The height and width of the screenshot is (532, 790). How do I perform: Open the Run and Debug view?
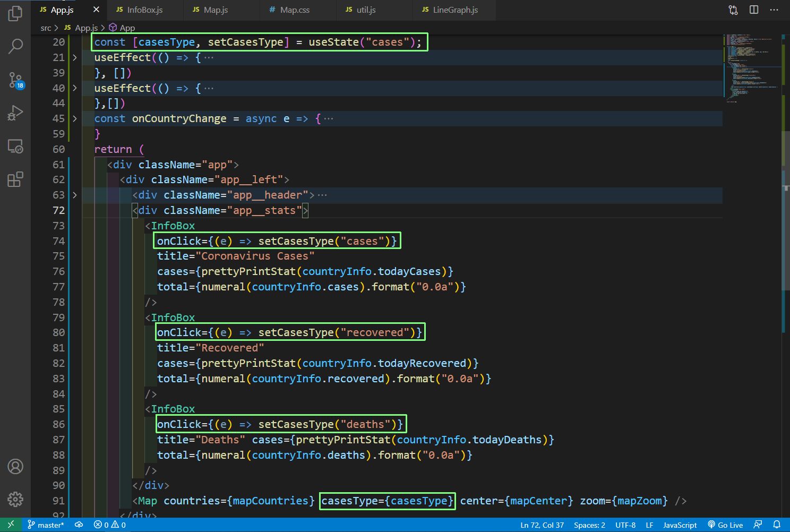[x=15, y=113]
